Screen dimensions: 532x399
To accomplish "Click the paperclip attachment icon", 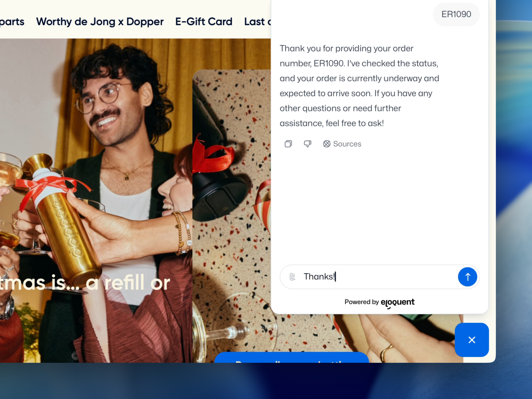I will click(292, 277).
